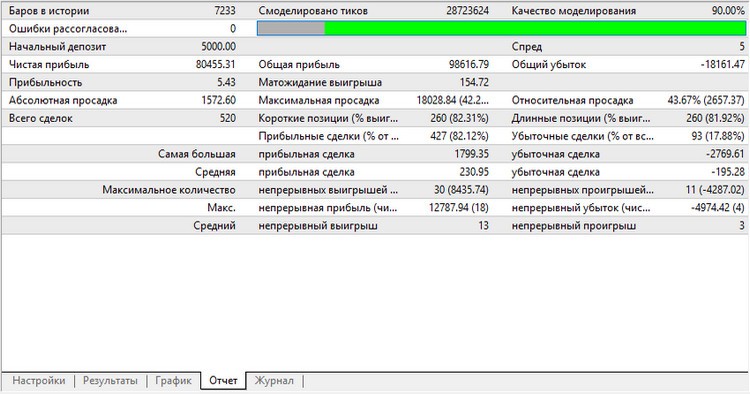Click "непрерывный убыток (чис..." label
Viewport: 750px width, 394px height.
tap(581, 208)
